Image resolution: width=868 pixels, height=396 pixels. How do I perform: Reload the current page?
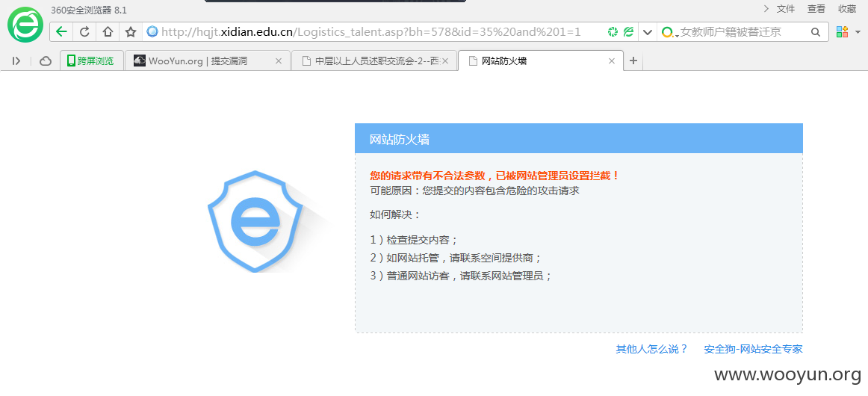pyautogui.click(x=84, y=32)
